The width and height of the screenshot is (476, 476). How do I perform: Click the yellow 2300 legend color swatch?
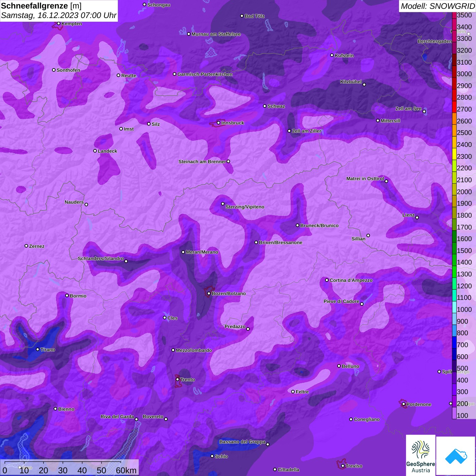click(x=454, y=154)
